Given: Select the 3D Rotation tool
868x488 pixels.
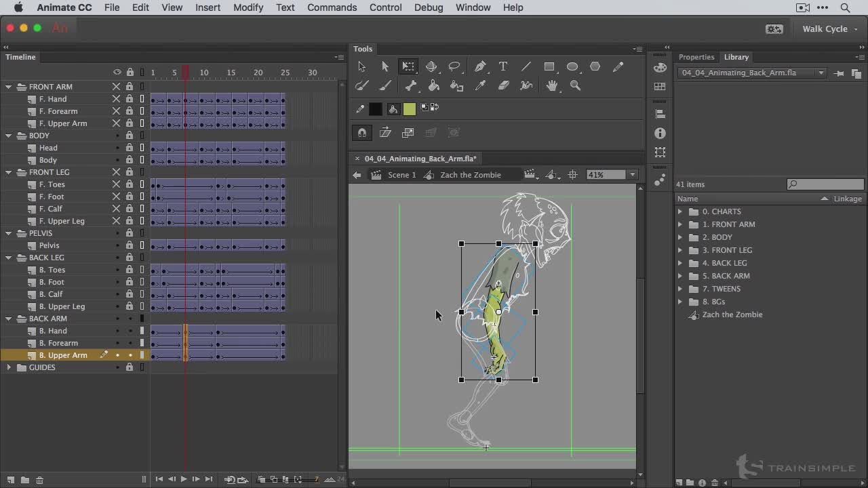Looking at the screenshot, I should pos(431,66).
